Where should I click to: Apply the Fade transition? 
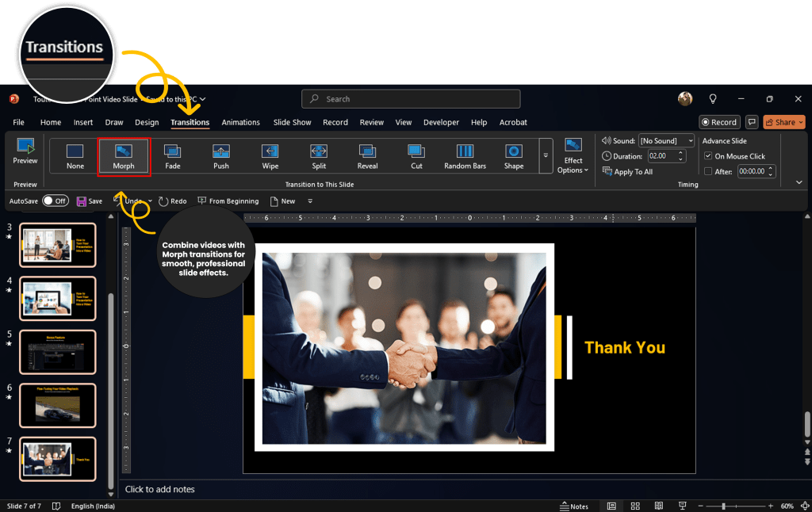[172, 151]
